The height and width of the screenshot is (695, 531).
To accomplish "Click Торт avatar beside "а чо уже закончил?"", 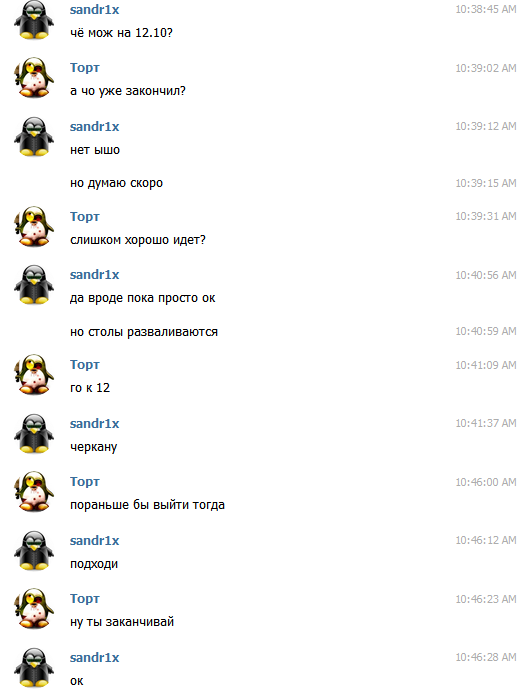I will (34, 78).
